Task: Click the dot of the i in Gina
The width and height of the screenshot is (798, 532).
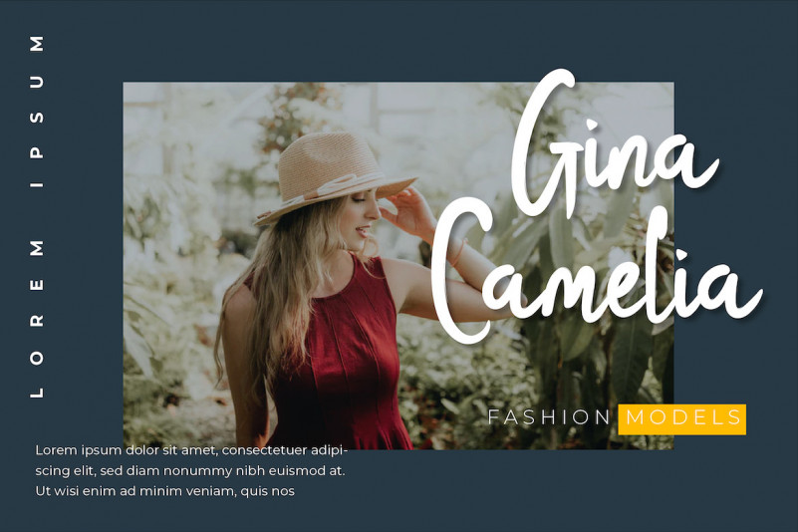Action: pos(591,126)
